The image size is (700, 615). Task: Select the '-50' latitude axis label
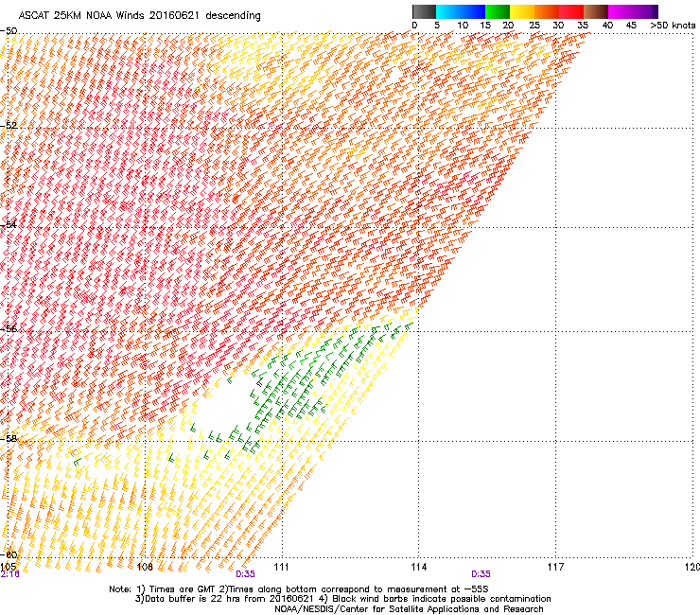[9, 31]
